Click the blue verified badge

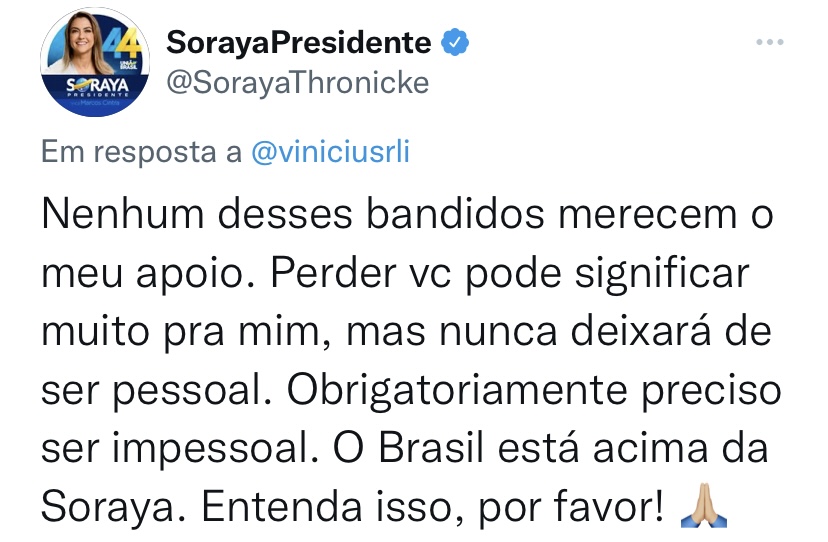[x=455, y=43]
